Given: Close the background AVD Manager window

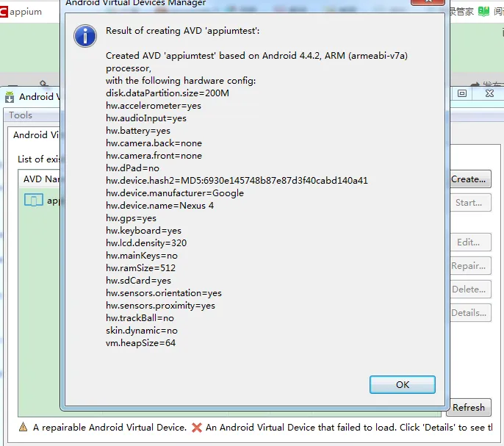Looking at the screenshot, I should click(489, 93).
